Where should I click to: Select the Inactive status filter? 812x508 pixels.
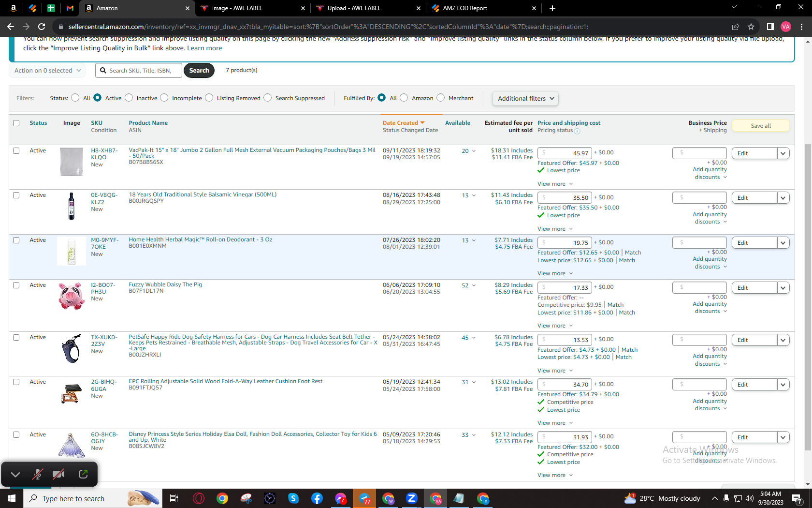click(129, 98)
